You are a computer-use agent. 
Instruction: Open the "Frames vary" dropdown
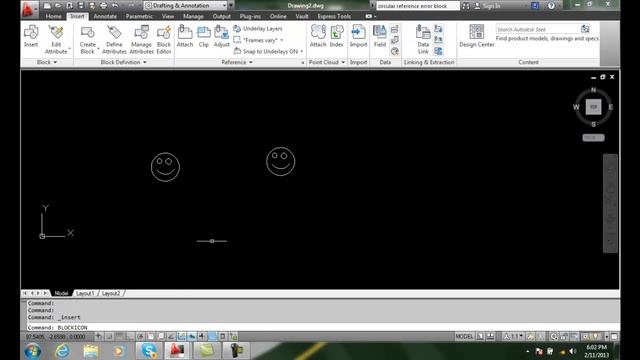point(258,40)
